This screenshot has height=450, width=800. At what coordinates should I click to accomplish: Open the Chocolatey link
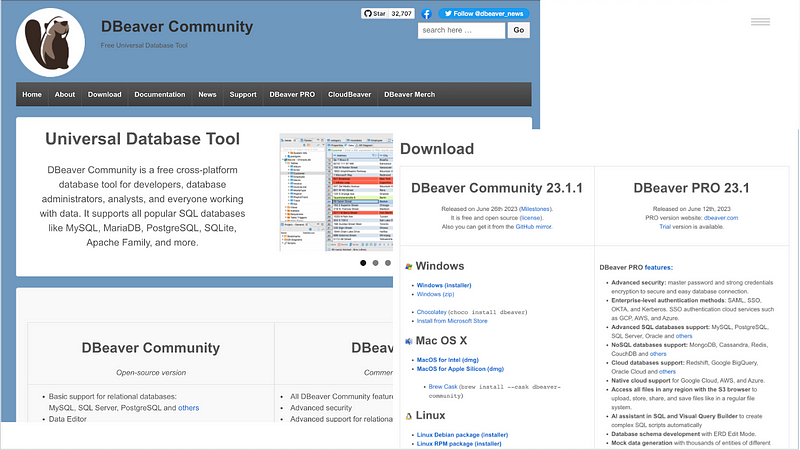tap(432, 312)
